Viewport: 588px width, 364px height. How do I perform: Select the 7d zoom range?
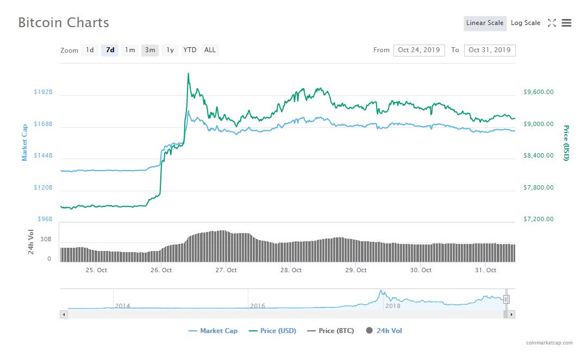(x=110, y=50)
